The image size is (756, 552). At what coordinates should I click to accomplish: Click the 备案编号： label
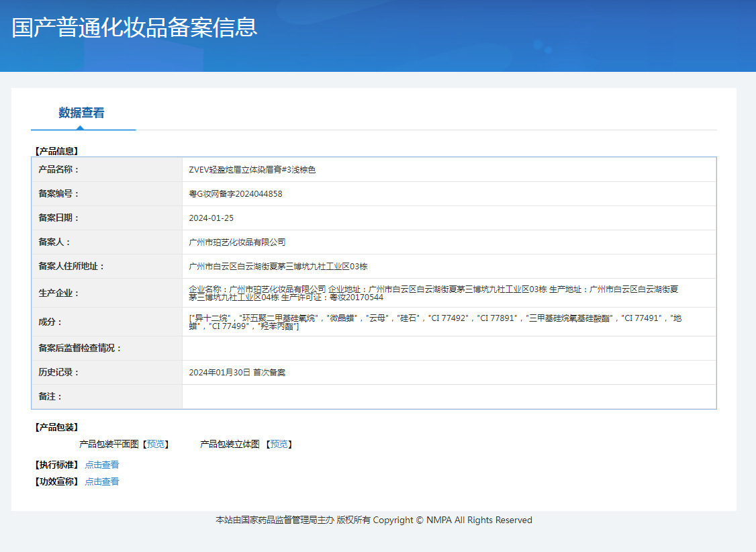click(59, 194)
